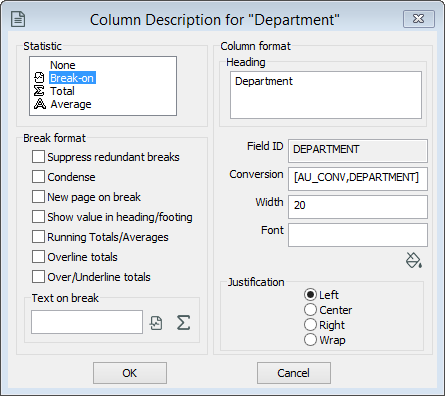Image resolution: width=445 pixels, height=396 pixels.
Task: Select Break-on in the Statistic list
Action: (x=72, y=78)
